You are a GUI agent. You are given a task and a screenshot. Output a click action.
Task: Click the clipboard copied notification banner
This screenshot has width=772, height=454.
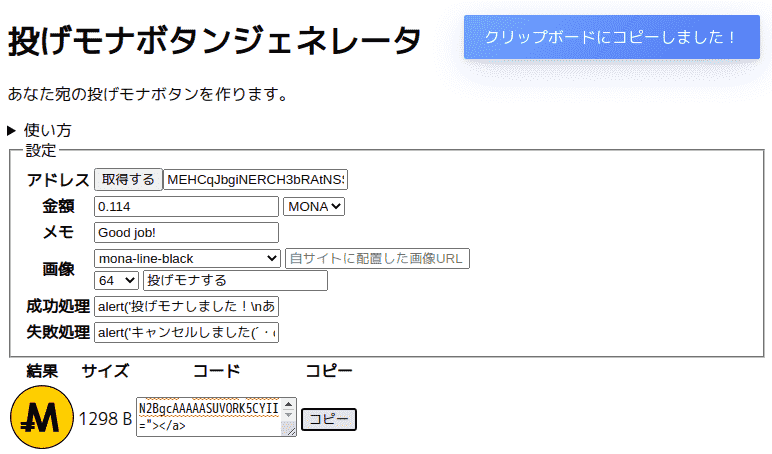611,37
